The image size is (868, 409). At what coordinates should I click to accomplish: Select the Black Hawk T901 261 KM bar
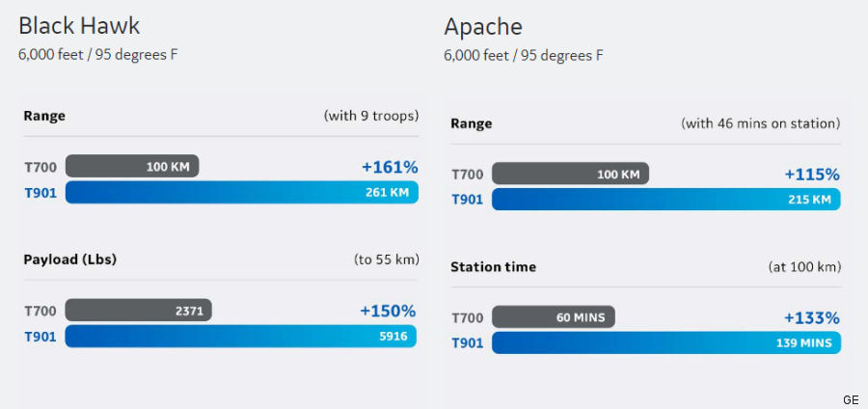coord(241,192)
